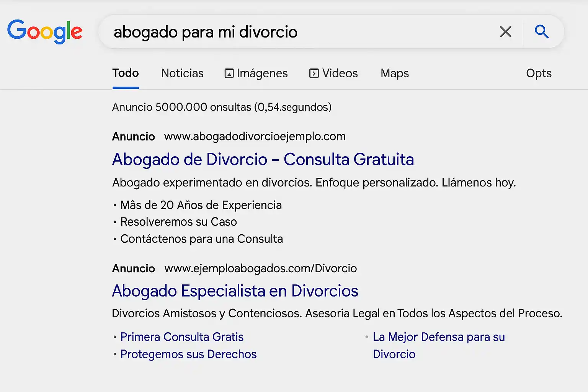The height and width of the screenshot is (392, 588).
Task: Follow the 'Protegemos sus Derechos' sitelink
Action: tap(188, 354)
